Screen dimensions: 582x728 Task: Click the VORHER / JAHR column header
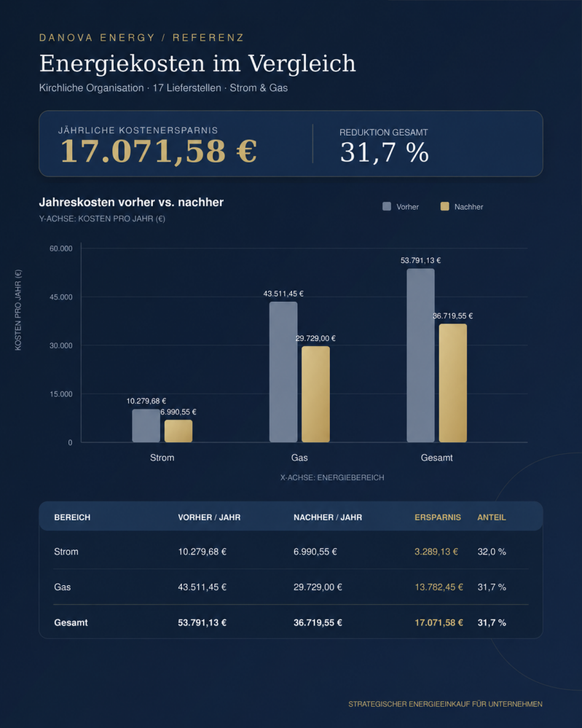tap(209, 517)
